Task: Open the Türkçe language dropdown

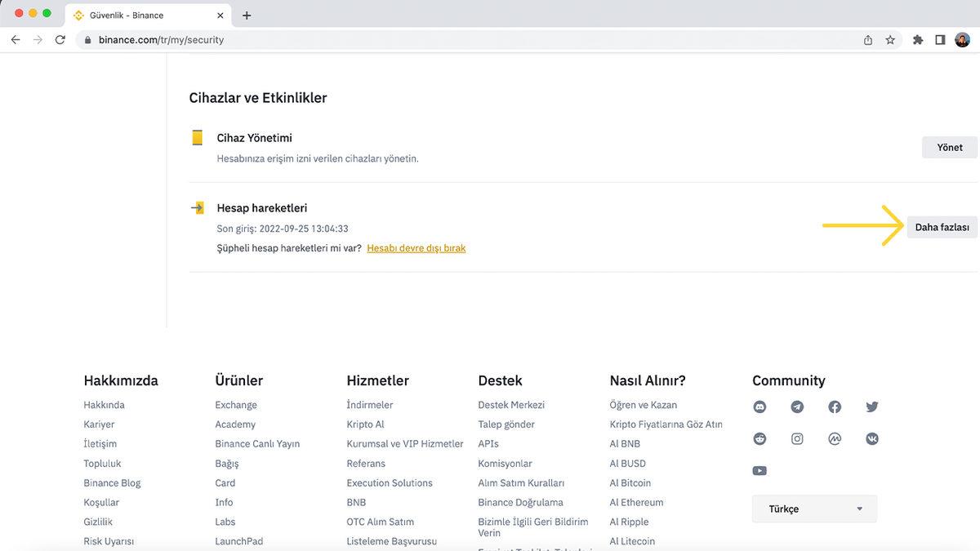Action: click(813, 509)
